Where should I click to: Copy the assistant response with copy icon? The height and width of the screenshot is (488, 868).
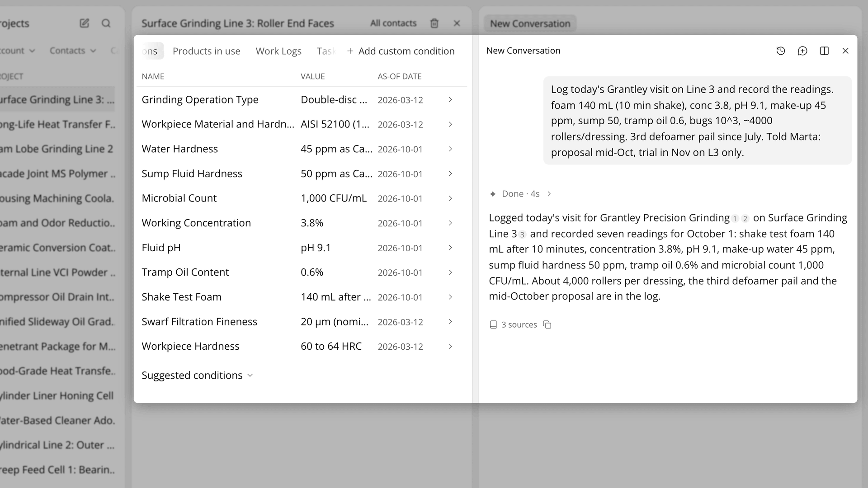[547, 325]
